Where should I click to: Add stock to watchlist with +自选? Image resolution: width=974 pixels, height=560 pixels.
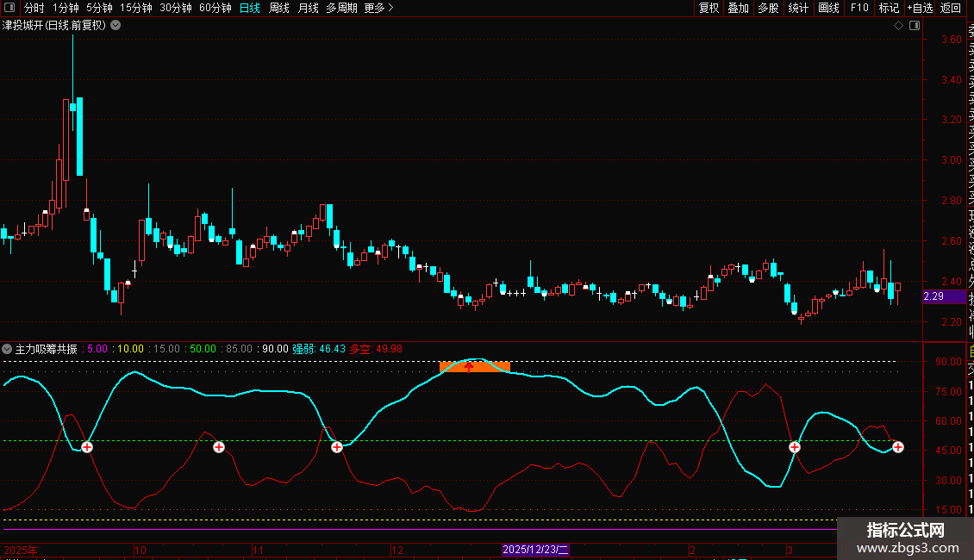[x=920, y=9]
